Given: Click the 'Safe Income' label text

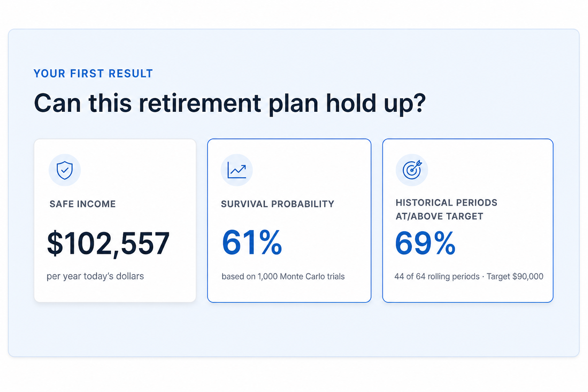Looking at the screenshot, I should (83, 204).
